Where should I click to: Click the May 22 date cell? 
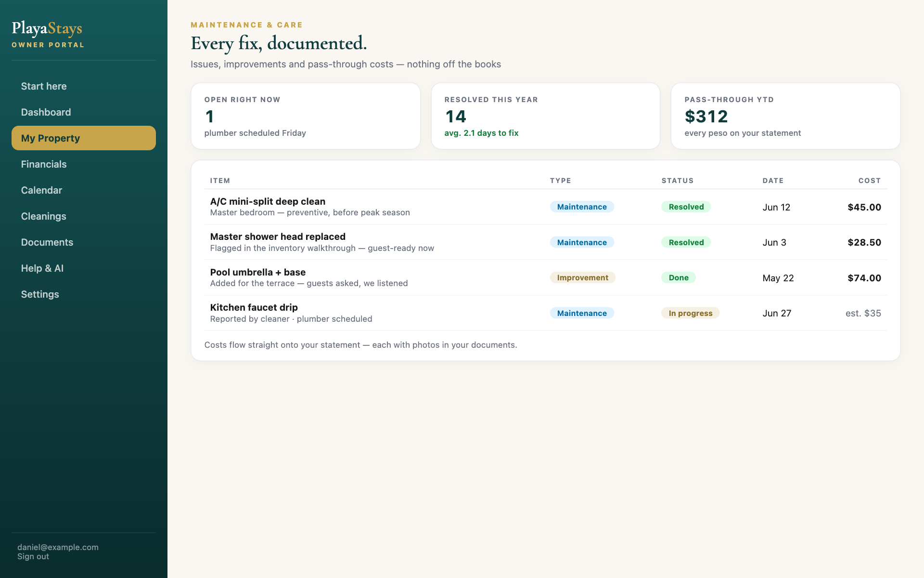click(x=778, y=278)
